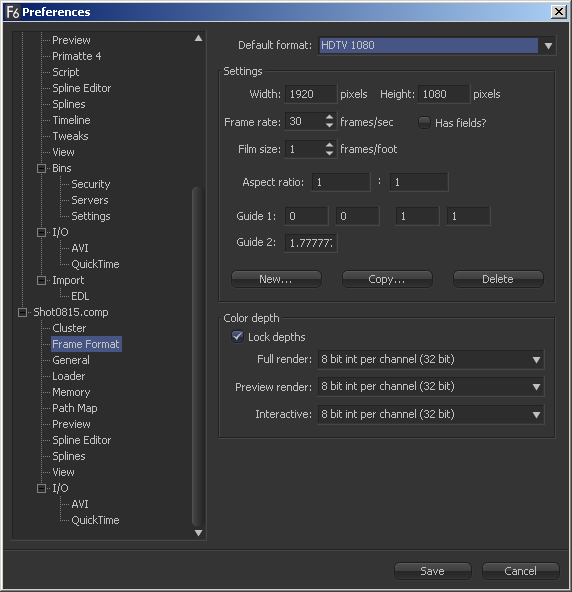Image resolution: width=572 pixels, height=592 pixels.
Task: Click the tree panel vertical scrollbar
Action: pyautogui.click(x=198, y=356)
